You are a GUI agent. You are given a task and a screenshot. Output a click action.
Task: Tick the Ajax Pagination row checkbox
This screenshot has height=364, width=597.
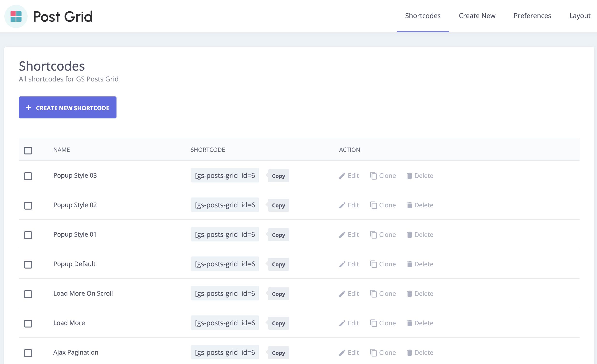(x=28, y=353)
